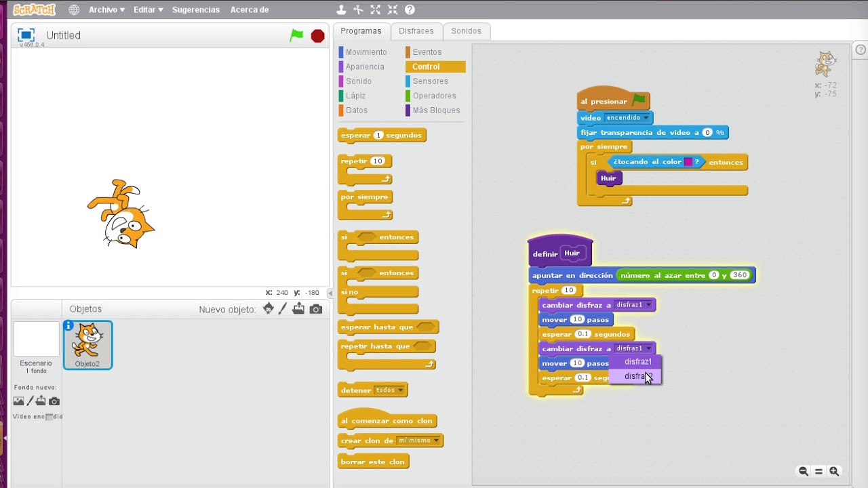Screen dimensions: 868x488
Task: Choose new sprite from library
Action: pos(269,309)
